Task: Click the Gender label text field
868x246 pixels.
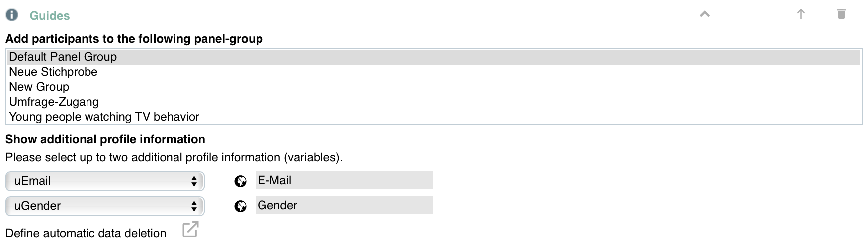Action: (x=344, y=205)
